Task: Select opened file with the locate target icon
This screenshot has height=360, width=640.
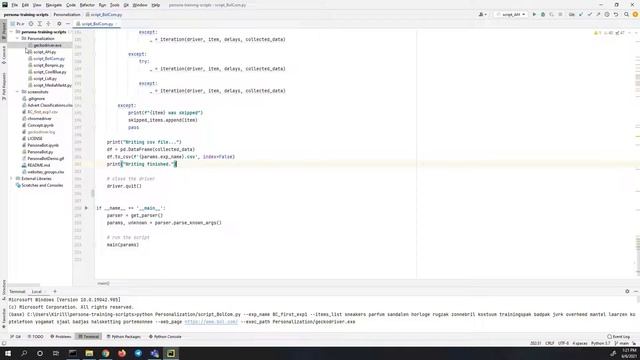Action: (x=31, y=24)
